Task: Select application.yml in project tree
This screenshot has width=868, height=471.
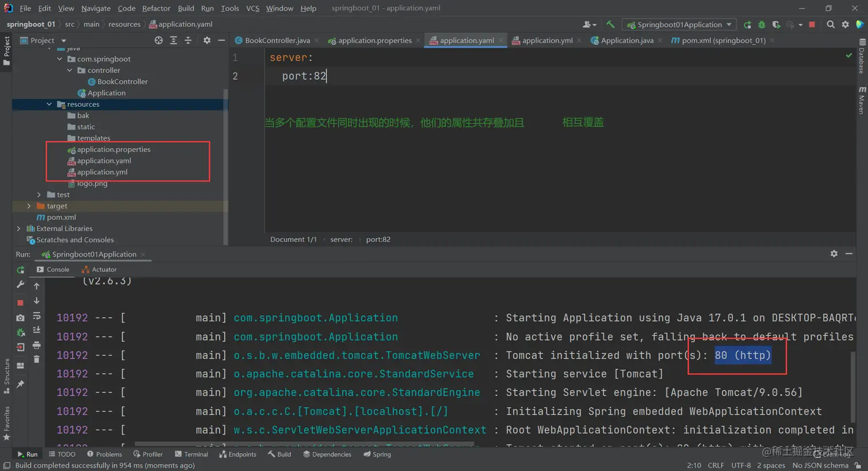Action: [102, 172]
